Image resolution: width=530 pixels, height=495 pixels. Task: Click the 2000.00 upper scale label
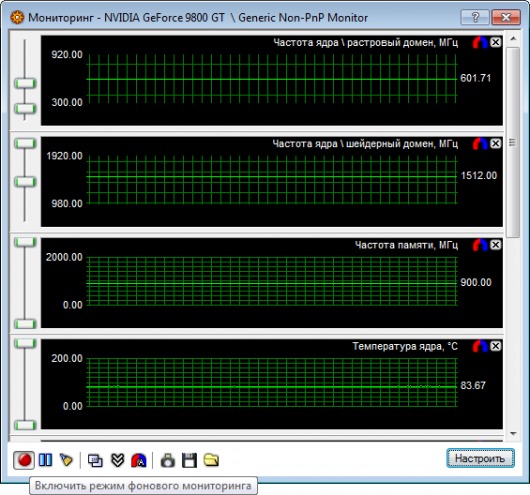64,257
